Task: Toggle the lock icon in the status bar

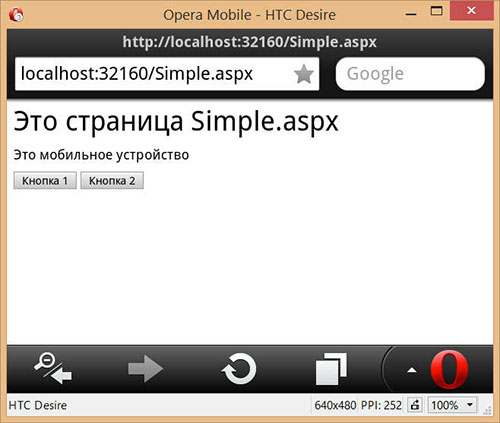Action: [x=415, y=405]
